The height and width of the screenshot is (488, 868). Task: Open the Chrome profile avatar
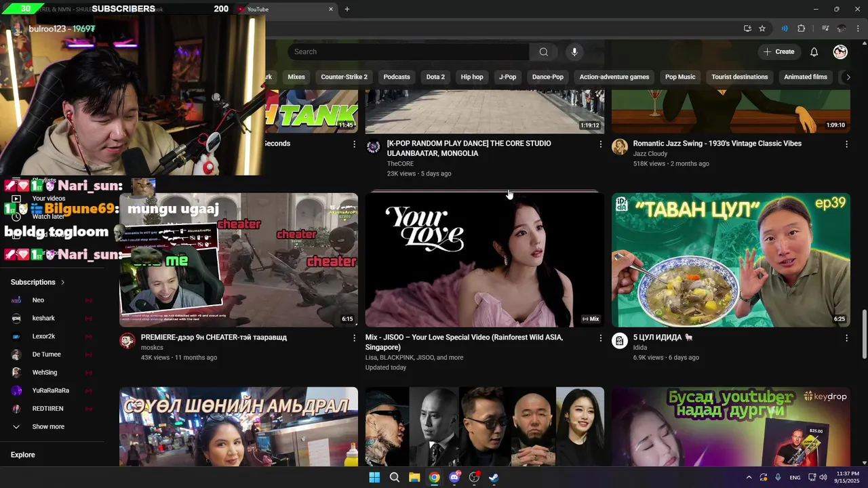[x=842, y=28]
